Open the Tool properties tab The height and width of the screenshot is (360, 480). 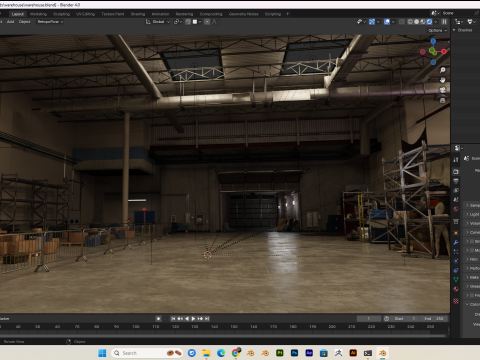click(456, 160)
